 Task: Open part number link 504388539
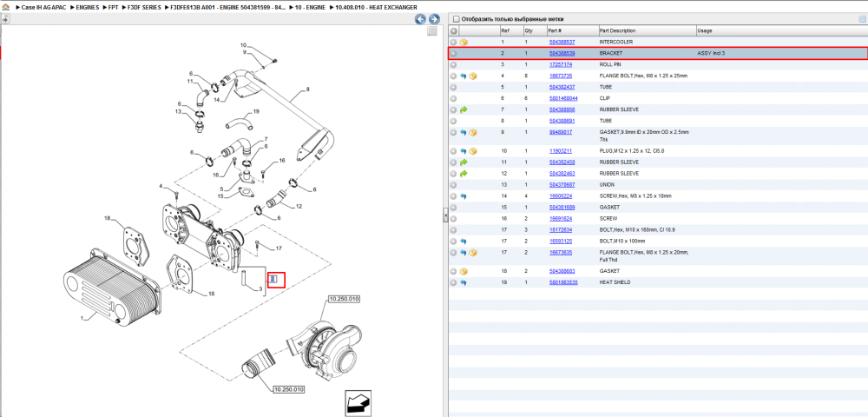[x=562, y=54]
